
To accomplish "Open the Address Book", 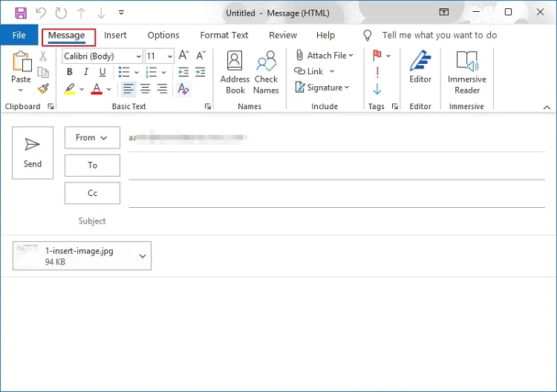I will click(x=235, y=73).
